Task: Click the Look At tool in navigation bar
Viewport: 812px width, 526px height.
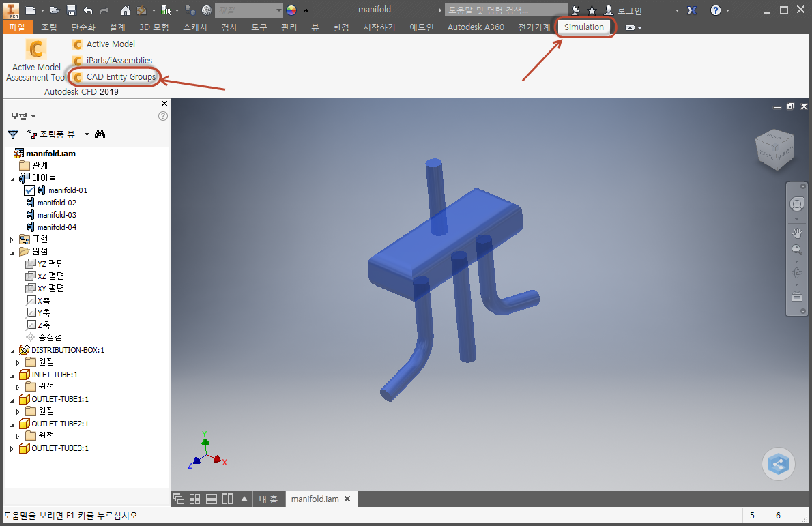Action: click(x=797, y=297)
